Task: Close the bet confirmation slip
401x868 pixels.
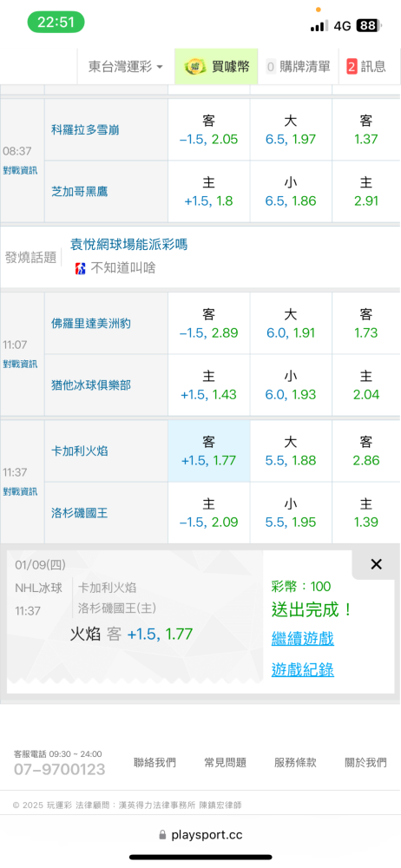Action: point(376,564)
